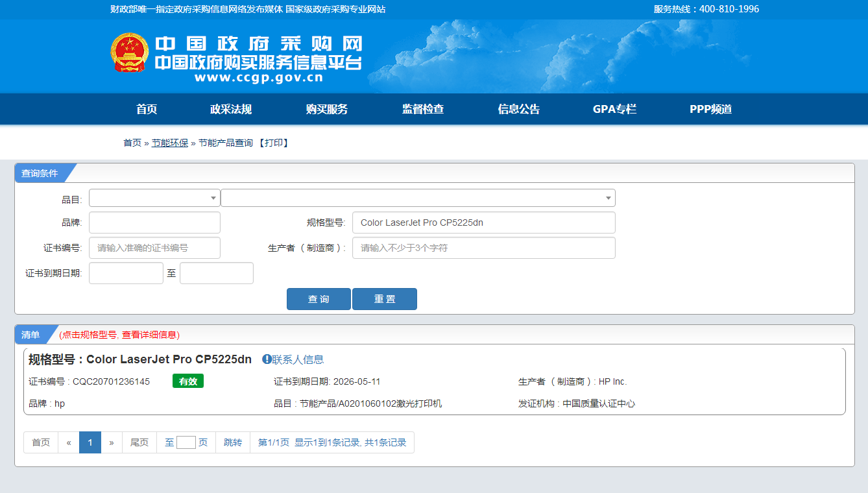Select 购买服务 in the navigation bar
Image resolution: width=868 pixels, height=493 pixels.
point(327,109)
